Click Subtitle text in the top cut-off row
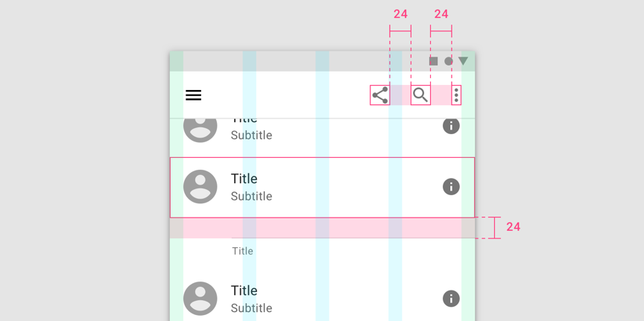This screenshot has height=321, width=644. click(251, 136)
